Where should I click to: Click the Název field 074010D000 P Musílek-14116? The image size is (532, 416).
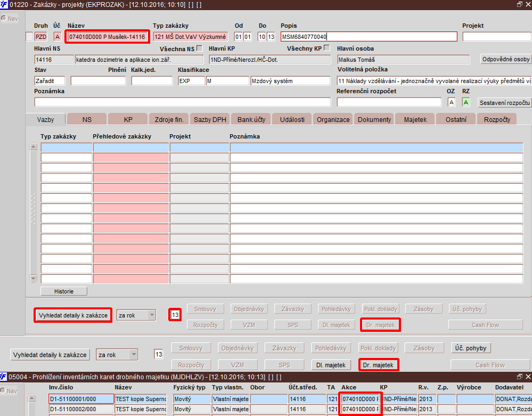point(107,37)
